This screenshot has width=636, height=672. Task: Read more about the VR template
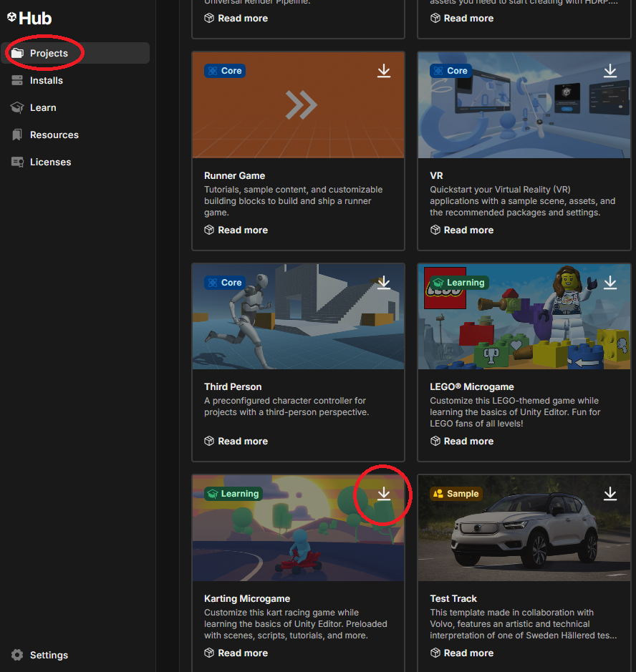pyautogui.click(x=467, y=230)
